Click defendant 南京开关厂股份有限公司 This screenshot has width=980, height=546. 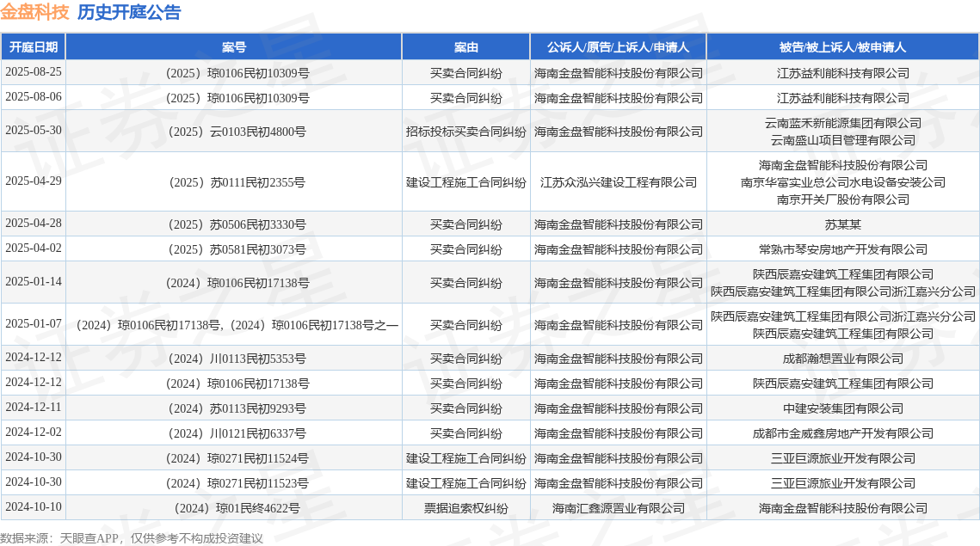pyautogui.click(x=842, y=199)
